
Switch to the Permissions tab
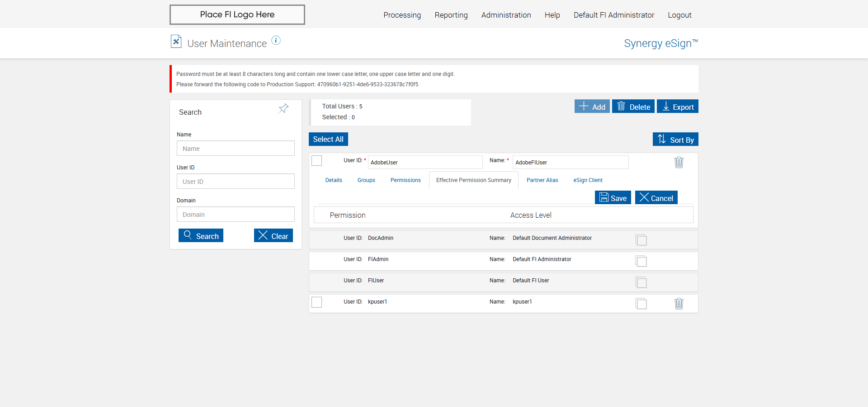coord(406,180)
